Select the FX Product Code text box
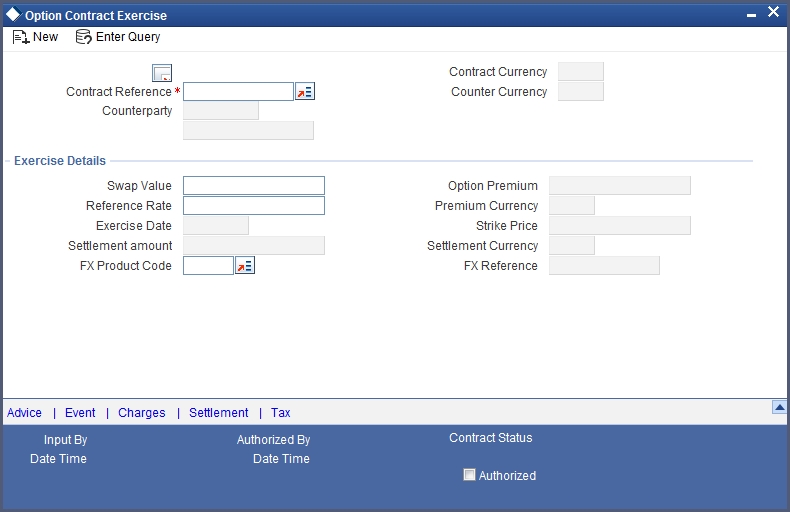Screen dimensions: 790x512 click(x=208, y=266)
